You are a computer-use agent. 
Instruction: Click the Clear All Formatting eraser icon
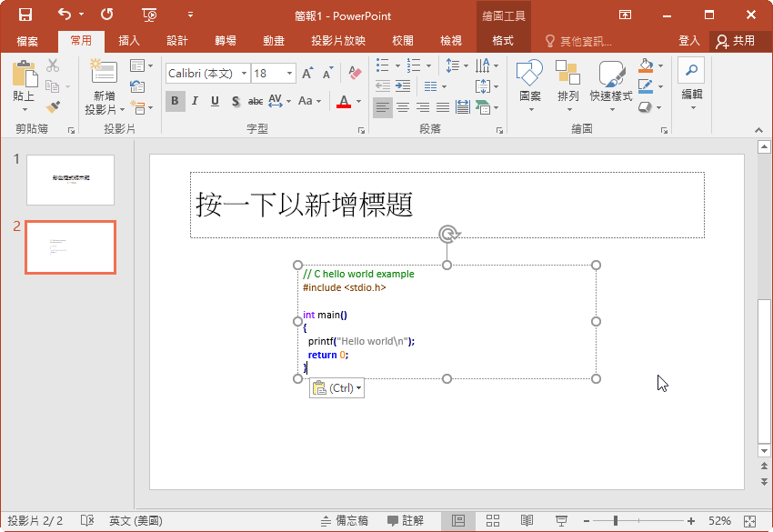(x=354, y=74)
